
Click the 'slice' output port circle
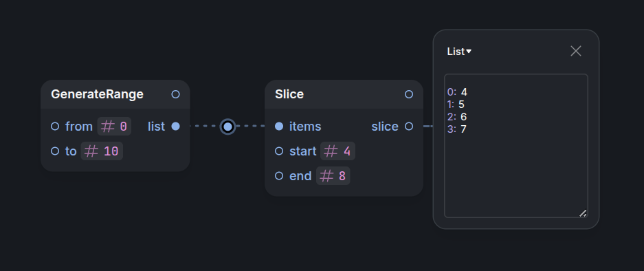click(x=409, y=127)
